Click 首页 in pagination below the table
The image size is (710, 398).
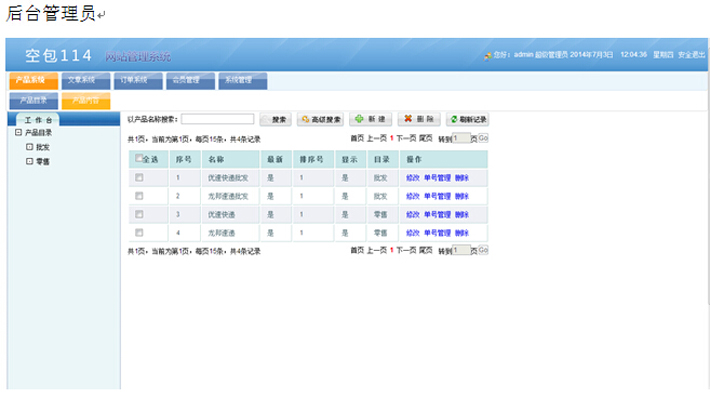coord(357,250)
